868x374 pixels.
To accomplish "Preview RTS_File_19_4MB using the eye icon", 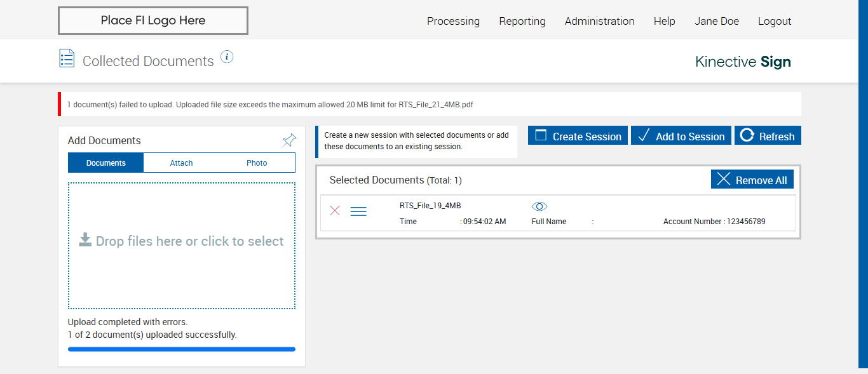I will 539,206.
